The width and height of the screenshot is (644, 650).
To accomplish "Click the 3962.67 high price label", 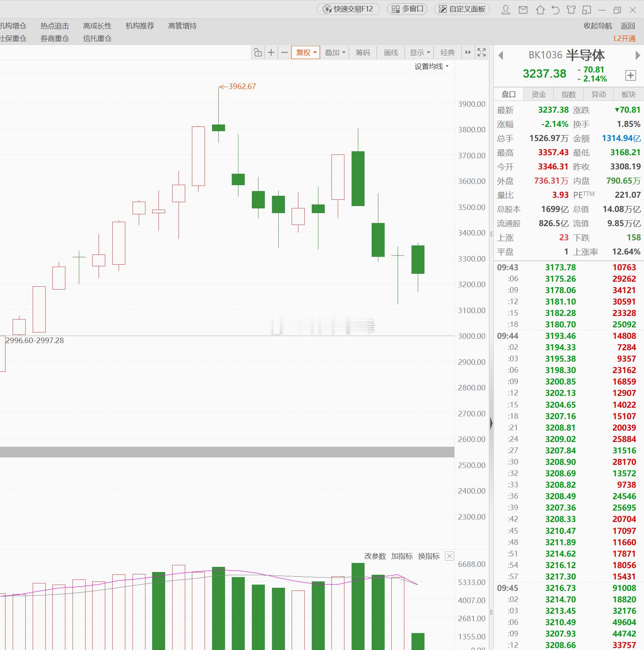I will [x=242, y=86].
